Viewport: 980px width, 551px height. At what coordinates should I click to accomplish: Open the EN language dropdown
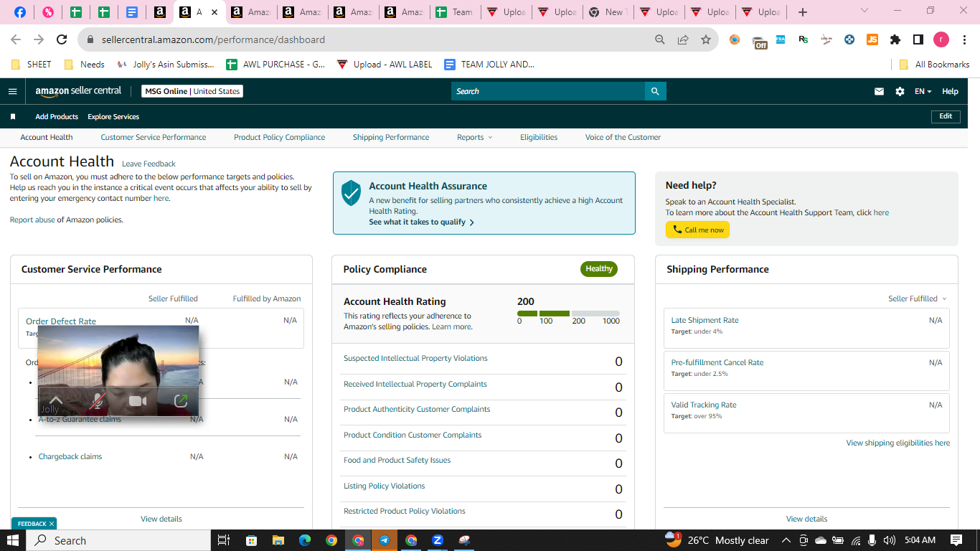tap(923, 91)
